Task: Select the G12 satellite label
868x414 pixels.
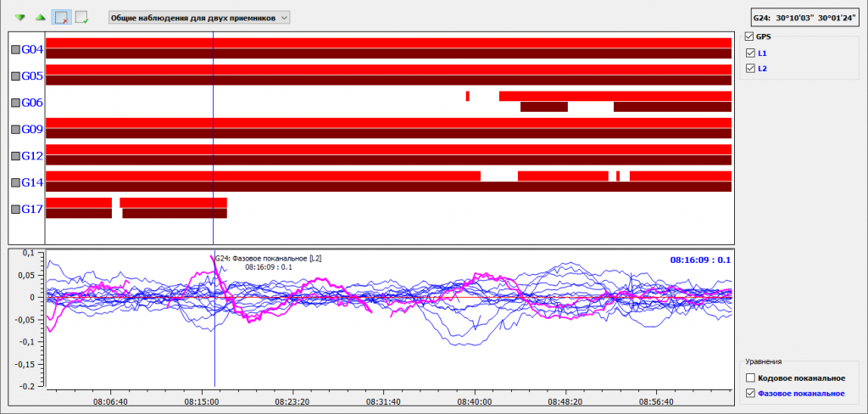Action: pyautogui.click(x=32, y=156)
